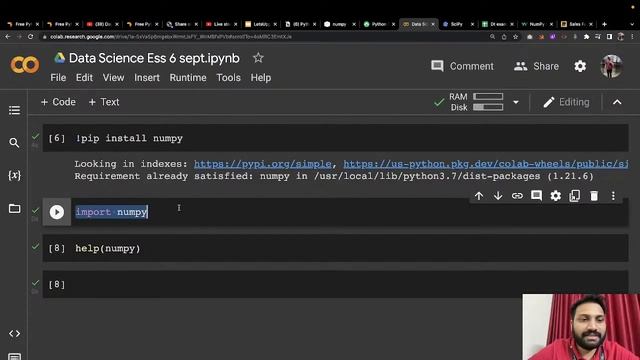Click the Drive icon beside the notebook title

click(60, 58)
